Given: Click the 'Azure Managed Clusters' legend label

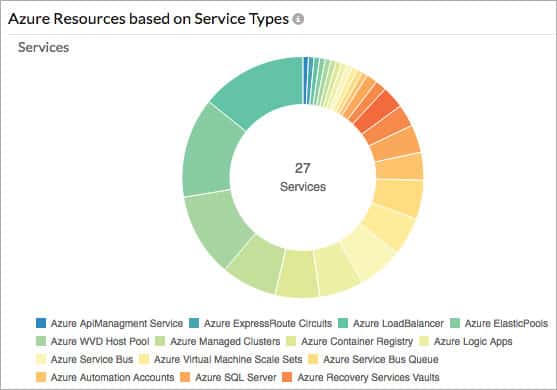Looking at the screenshot, I should click(x=225, y=341).
